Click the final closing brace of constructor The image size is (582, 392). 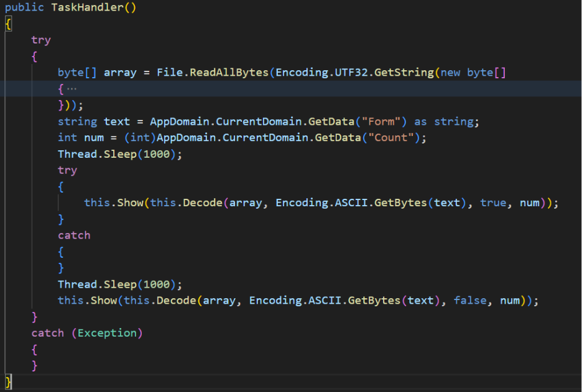8,382
